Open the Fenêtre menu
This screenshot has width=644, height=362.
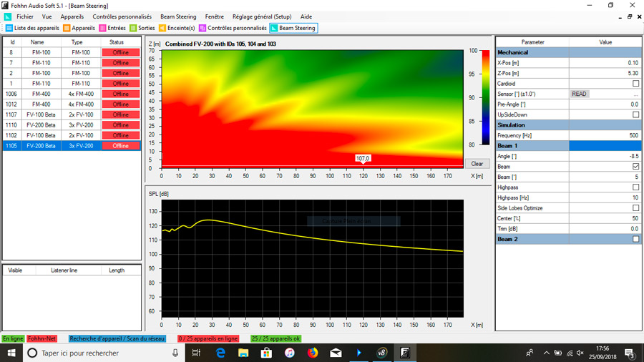pyautogui.click(x=215, y=17)
